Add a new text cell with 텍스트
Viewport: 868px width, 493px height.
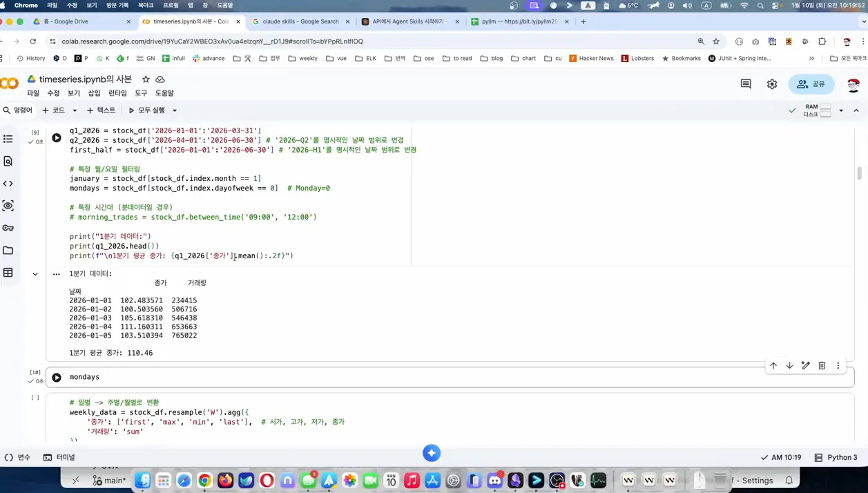coord(101,110)
